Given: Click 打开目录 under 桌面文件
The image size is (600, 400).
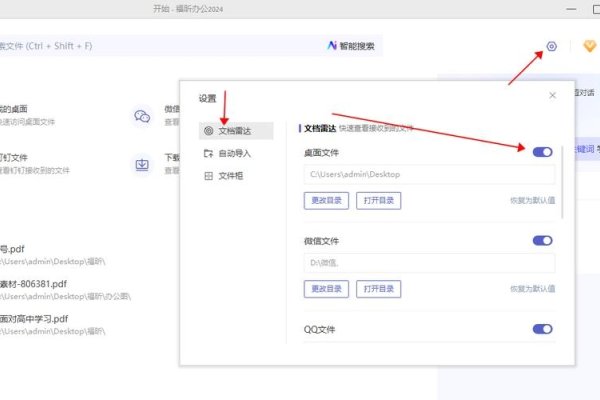Looking at the screenshot, I should pos(378,201).
